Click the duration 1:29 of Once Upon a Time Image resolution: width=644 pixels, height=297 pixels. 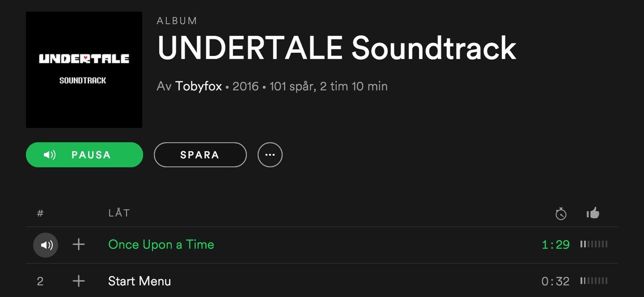[555, 245]
